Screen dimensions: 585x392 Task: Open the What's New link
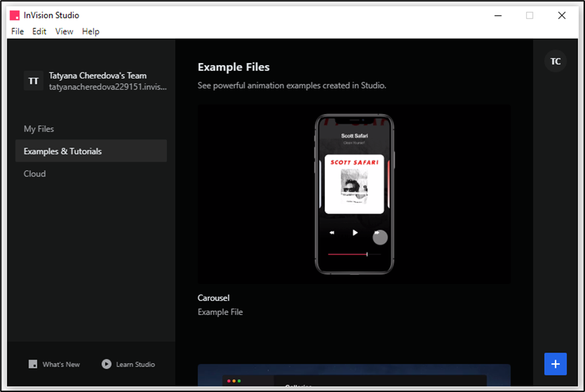point(61,365)
